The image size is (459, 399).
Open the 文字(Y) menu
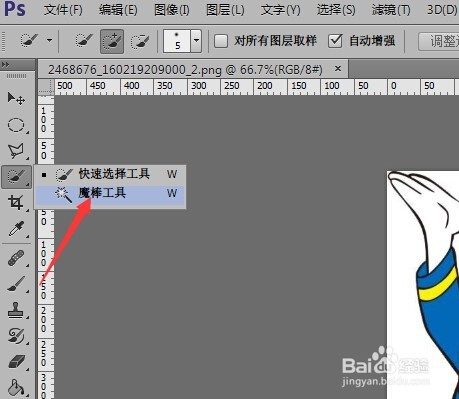(x=280, y=10)
